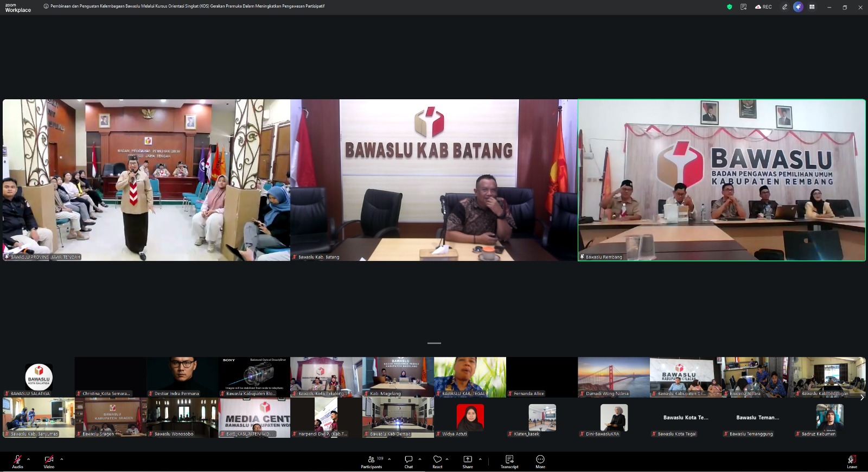Select the Klaten_kasek thumbnail
868x472 pixels.
pyautogui.click(x=542, y=418)
